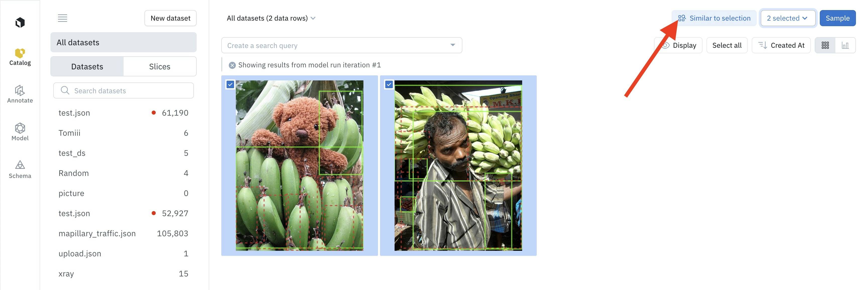The height and width of the screenshot is (290, 868).
Task: Expand the search query dropdown arrow
Action: point(453,45)
